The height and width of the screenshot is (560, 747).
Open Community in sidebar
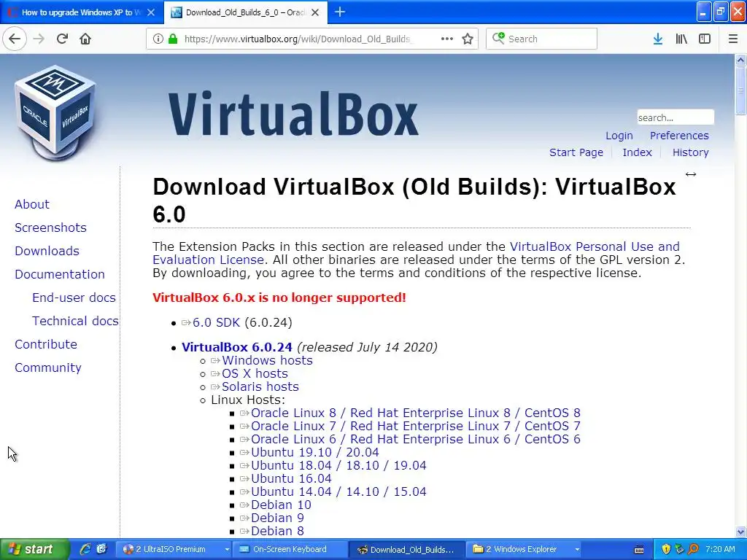[47, 367]
